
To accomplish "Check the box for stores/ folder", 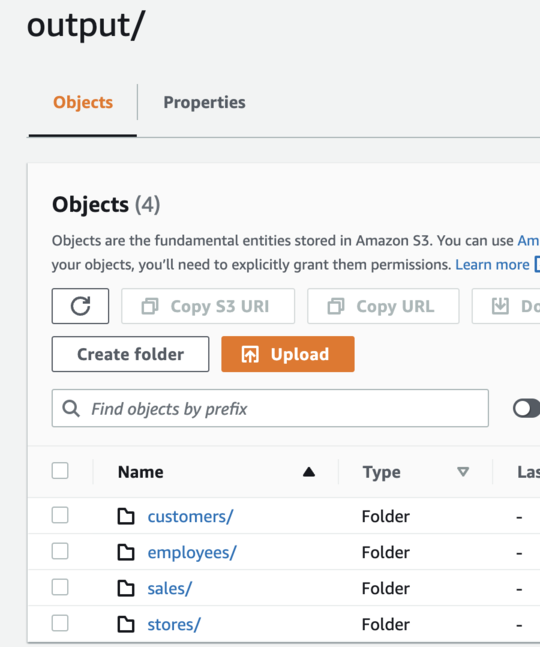I will coord(60,623).
